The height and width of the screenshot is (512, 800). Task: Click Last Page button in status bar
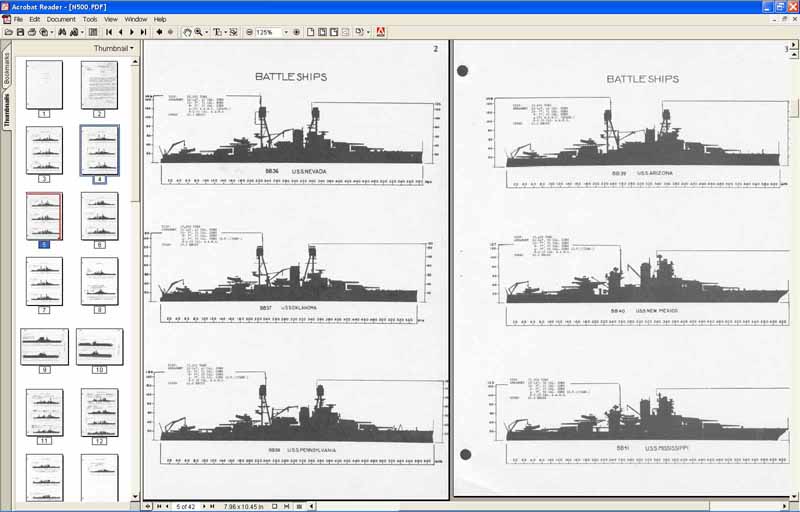[x=212, y=506]
